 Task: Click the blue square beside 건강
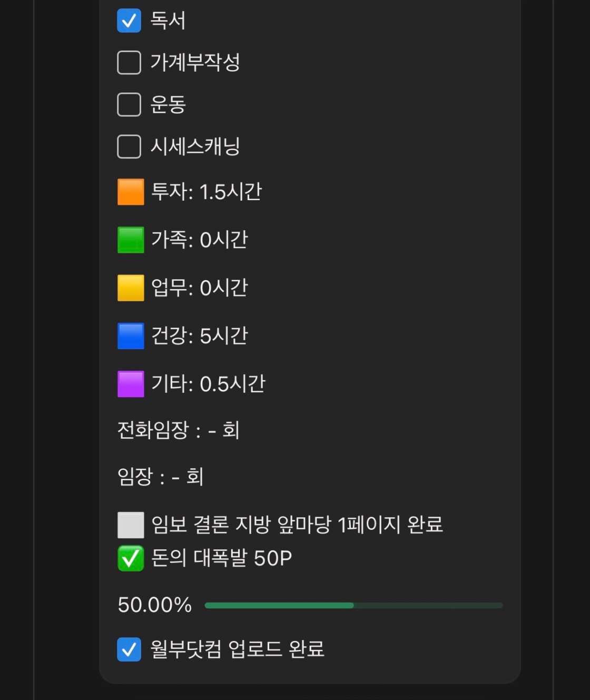[131, 336]
